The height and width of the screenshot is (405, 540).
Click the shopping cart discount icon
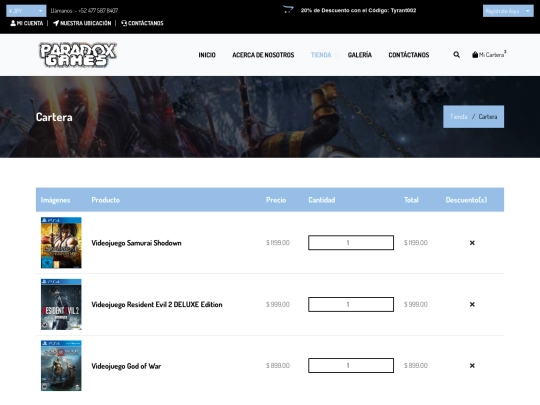288,9
